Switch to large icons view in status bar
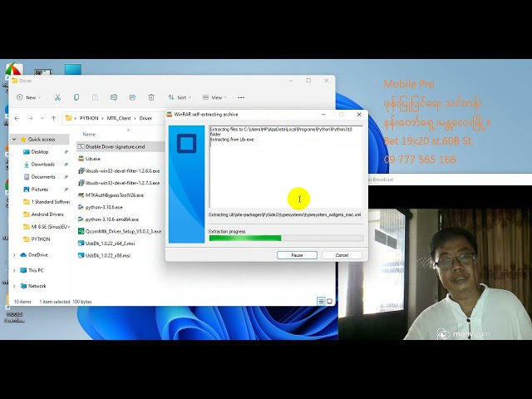This screenshot has height=399, width=532. [329, 301]
